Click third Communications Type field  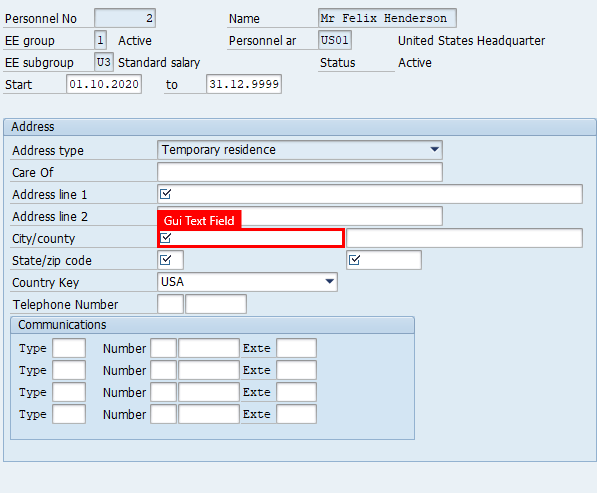[x=69, y=392]
